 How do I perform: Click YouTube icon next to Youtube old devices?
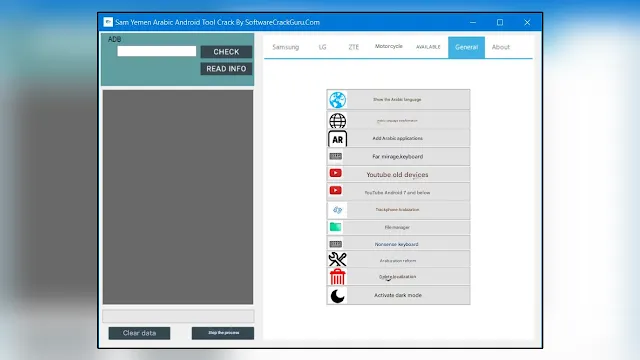pos(336,173)
